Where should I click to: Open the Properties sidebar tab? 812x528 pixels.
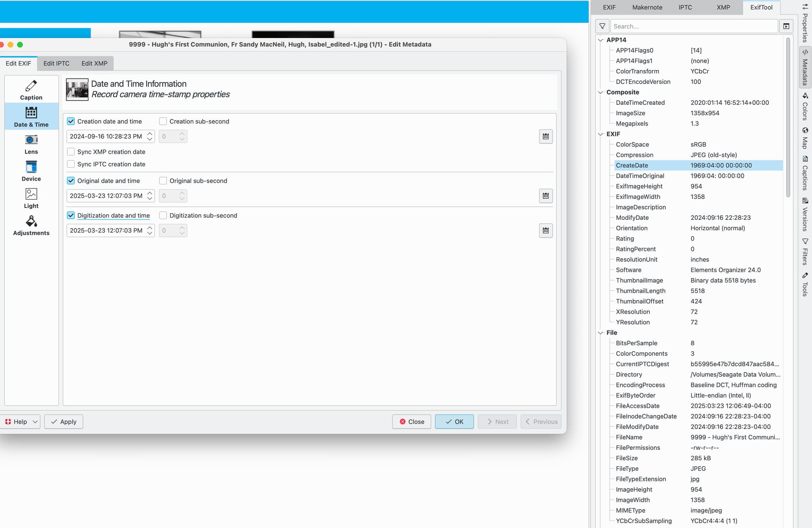[805, 22]
